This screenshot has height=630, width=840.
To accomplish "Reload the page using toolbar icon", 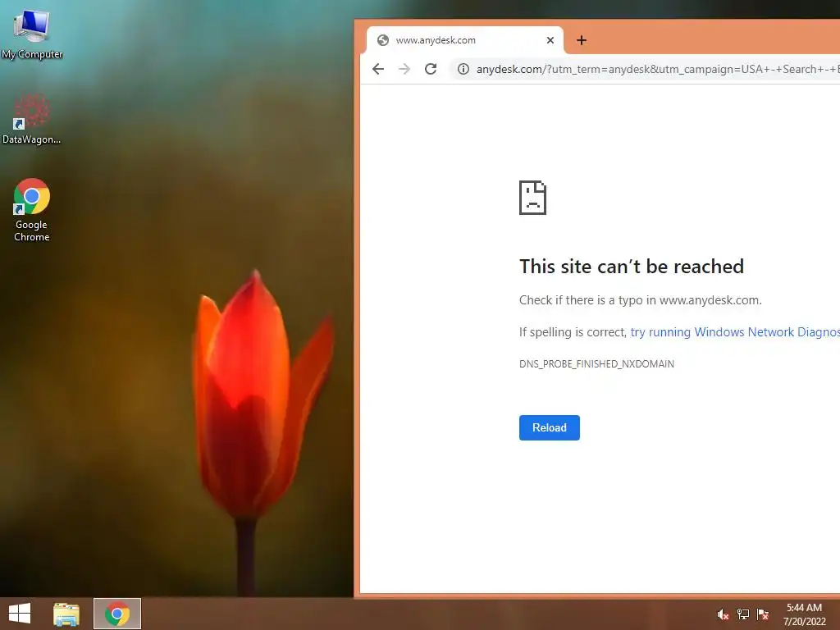I will (431, 69).
